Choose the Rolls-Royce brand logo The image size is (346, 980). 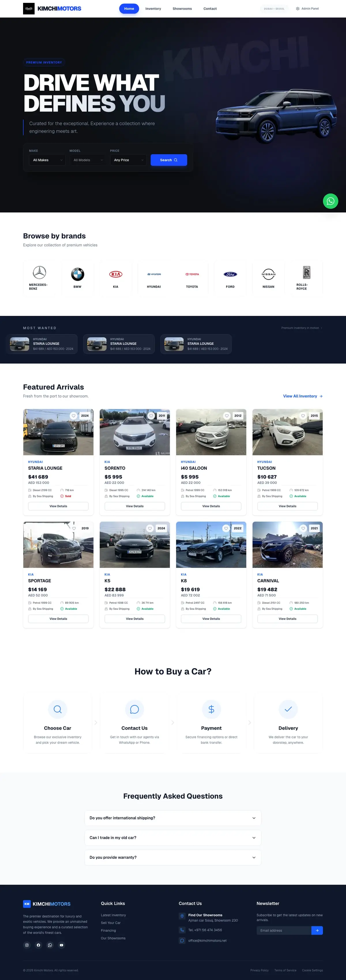[x=306, y=272]
